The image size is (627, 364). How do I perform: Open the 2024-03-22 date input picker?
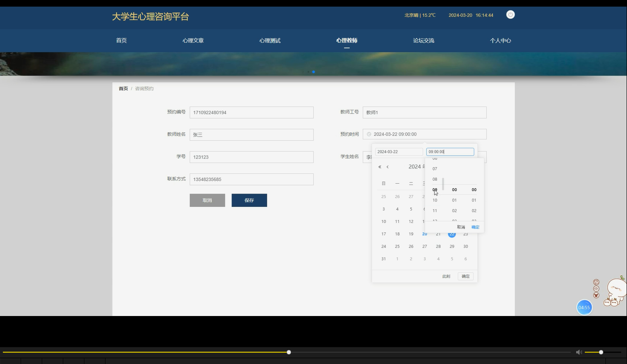point(398,151)
